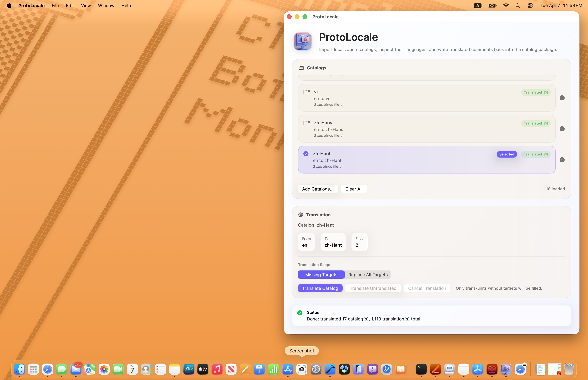The width and height of the screenshot is (588, 380).
Task: Open Spotlight search in menu bar
Action: [518, 5]
